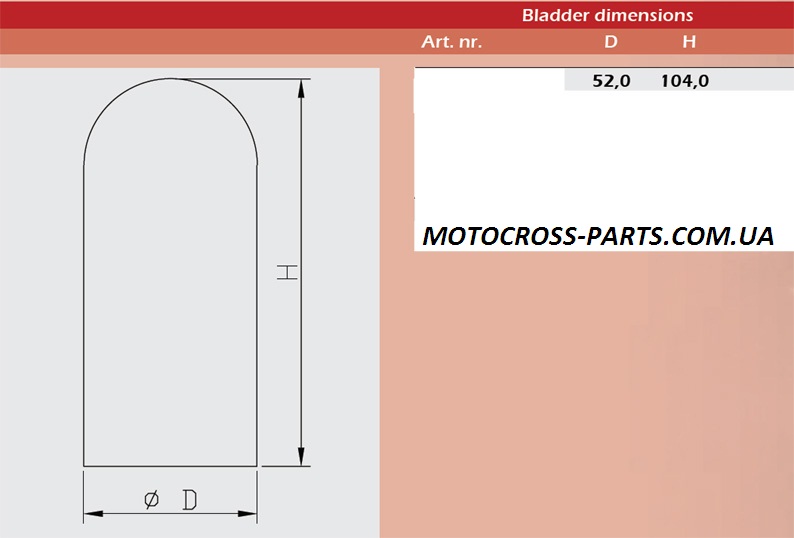Click the bladder outline drawing
Image resolution: width=794 pixels, height=538 pixels.
[170, 272]
